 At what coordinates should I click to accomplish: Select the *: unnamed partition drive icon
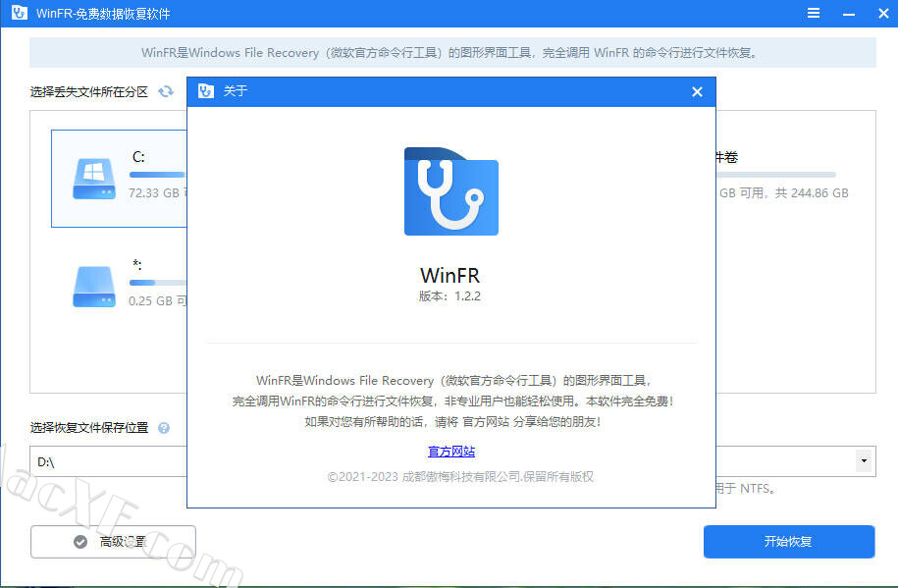(94, 286)
